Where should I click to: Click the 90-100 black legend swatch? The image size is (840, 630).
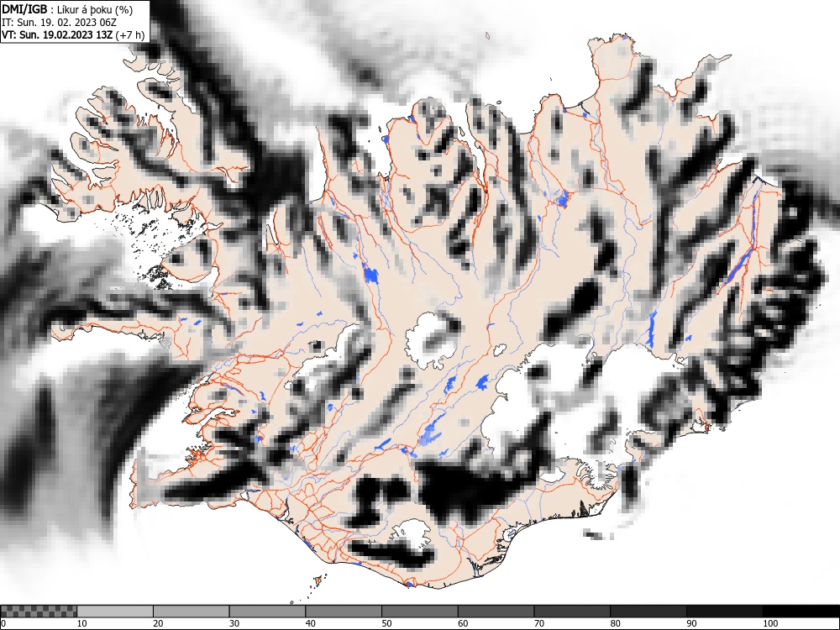(724, 612)
